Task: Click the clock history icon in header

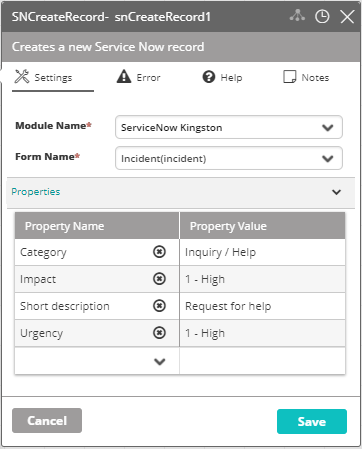Action: (x=322, y=16)
